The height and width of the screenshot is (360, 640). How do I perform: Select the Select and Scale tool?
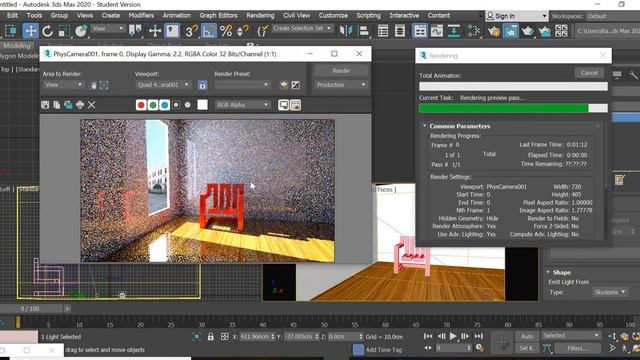pos(64,31)
